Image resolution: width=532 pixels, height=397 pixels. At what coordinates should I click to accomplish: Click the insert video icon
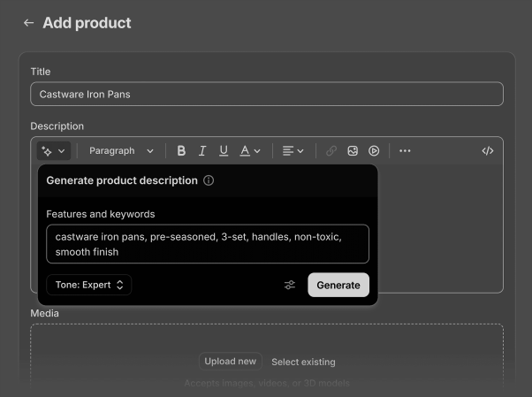coord(374,151)
